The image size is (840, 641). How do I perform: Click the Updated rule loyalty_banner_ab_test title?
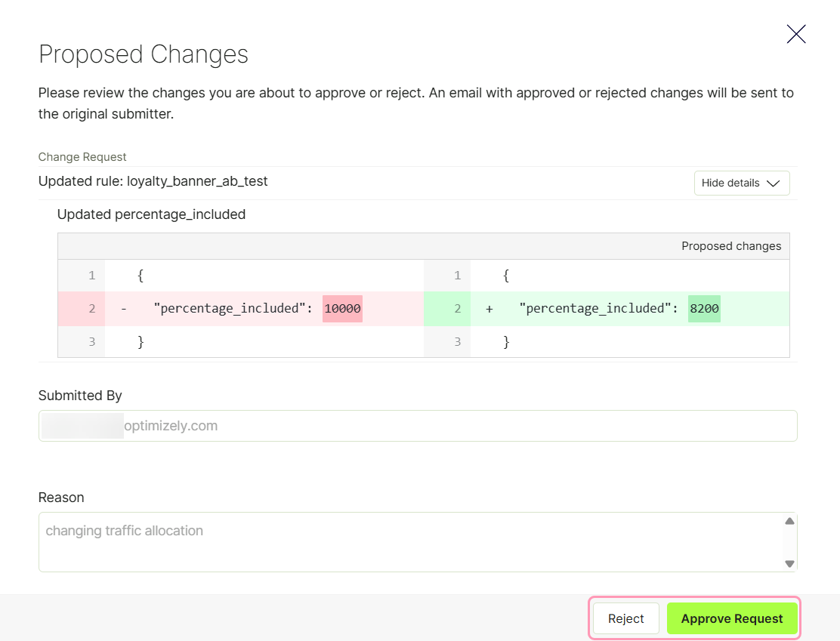153,181
